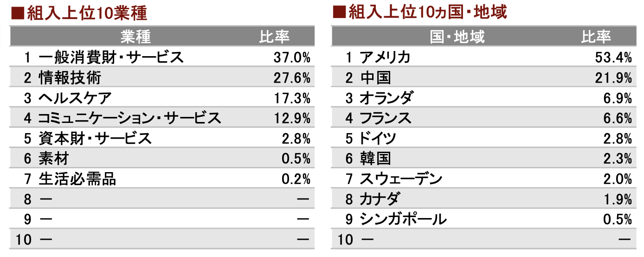Select オランダ in the country table
This screenshot has width=644, height=257.
[x=386, y=98]
